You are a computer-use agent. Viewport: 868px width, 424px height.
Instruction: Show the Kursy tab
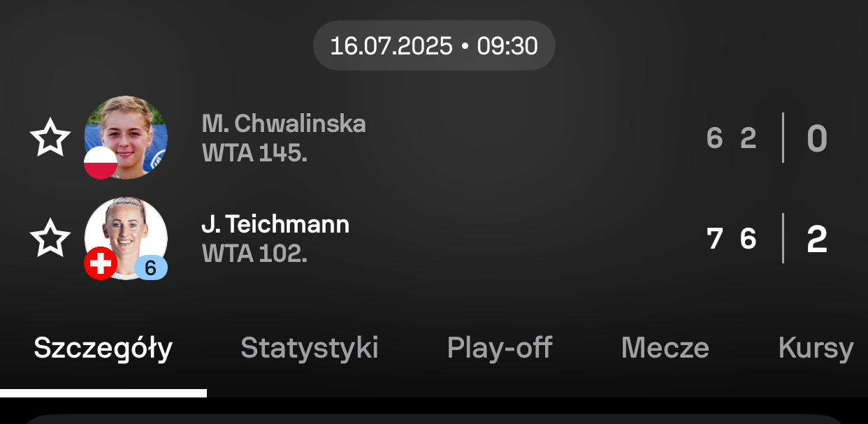[x=816, y=348]
